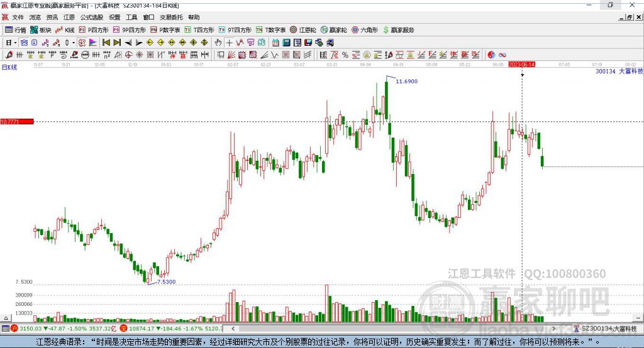Open the T四方形 tool
The image size is (644, 348).
pyautogui.click(x=199, y=30)
